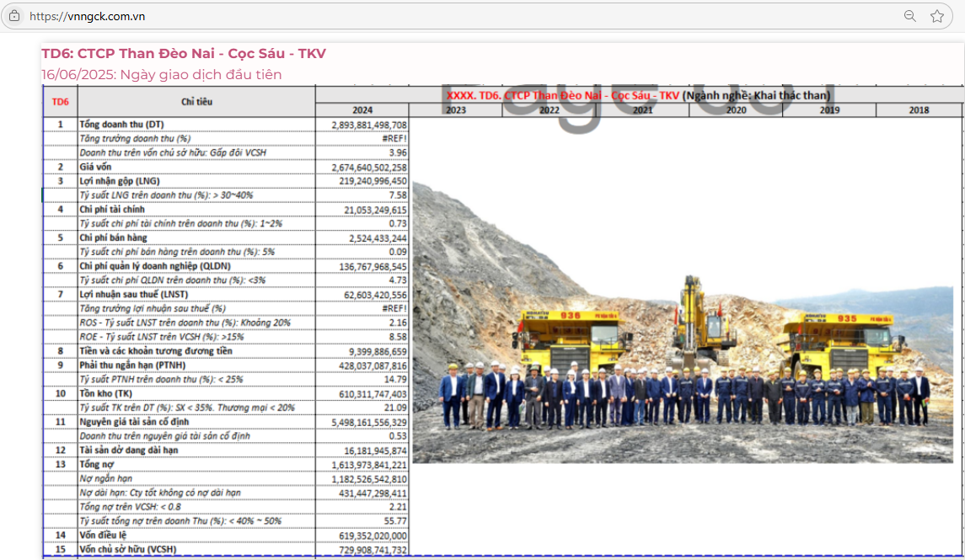Click value 2,524,433,244
Image resolution: width=965 pixels, height=560 pixels.
(378, 238)
